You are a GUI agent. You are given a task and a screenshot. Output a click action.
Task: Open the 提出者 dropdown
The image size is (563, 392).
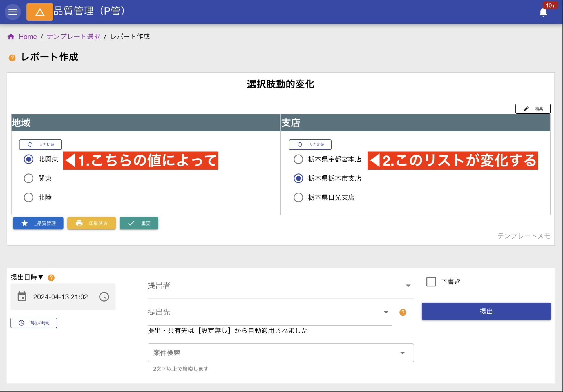pyautogui.click(x=408, y=286)
